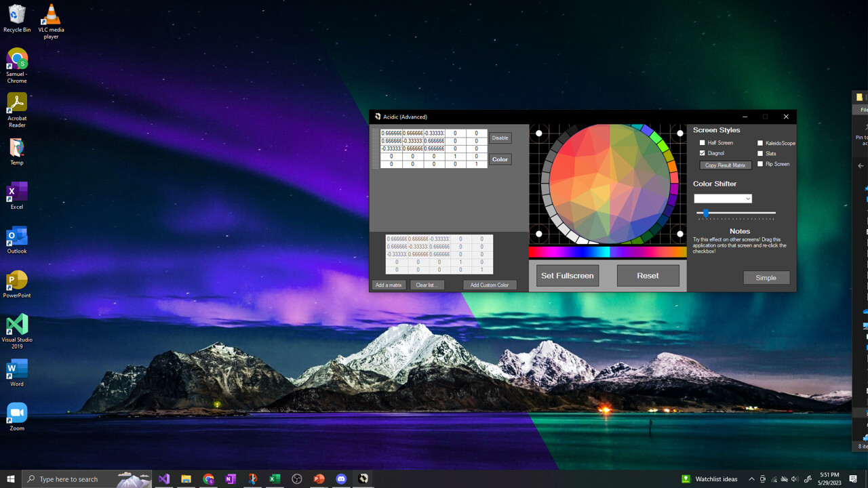Open the Windows Start menu
Screen dimensions: 868x488
click(10, 479)
